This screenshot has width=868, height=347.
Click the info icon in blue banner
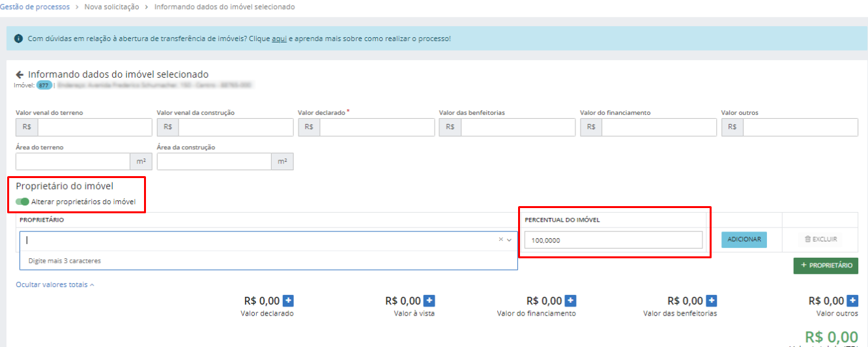coord(18,38)
